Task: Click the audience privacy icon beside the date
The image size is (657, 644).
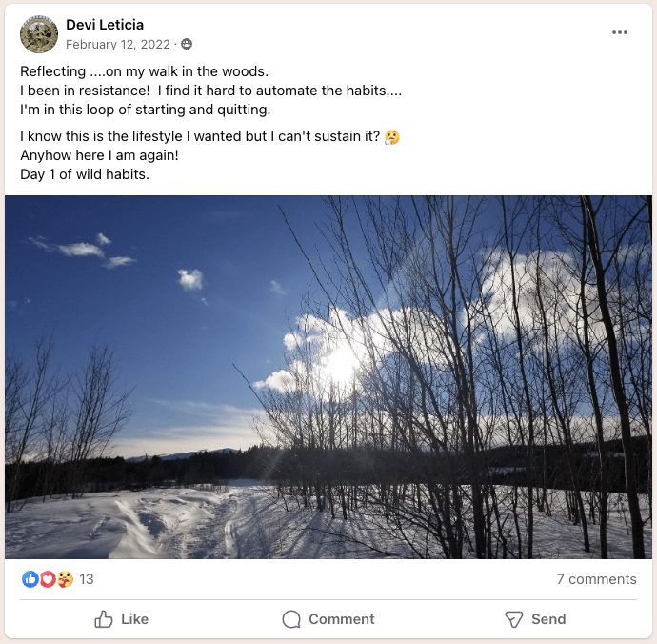Action: 187,44
